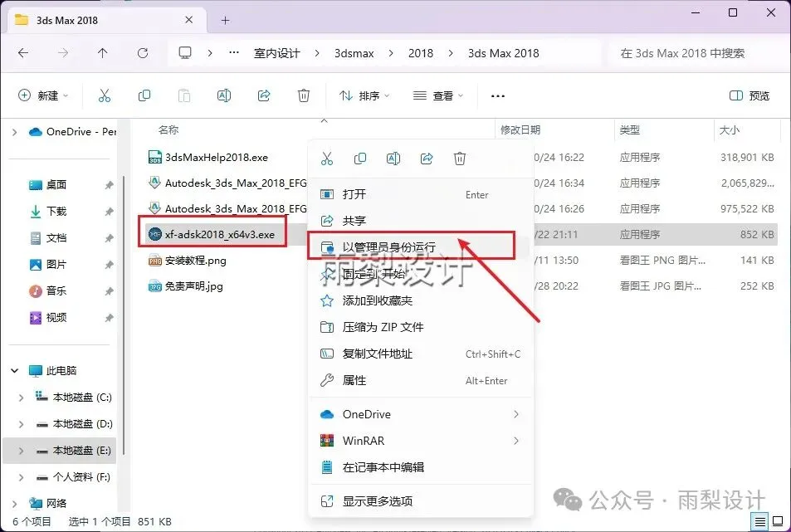Click the This PC monitor icon in the address bar
The image size is (791, 532).
[x=185, y=53]
